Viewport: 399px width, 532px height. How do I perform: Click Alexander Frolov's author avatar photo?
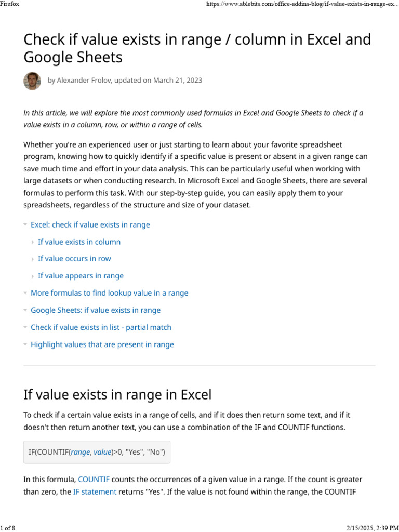[32, 81]
